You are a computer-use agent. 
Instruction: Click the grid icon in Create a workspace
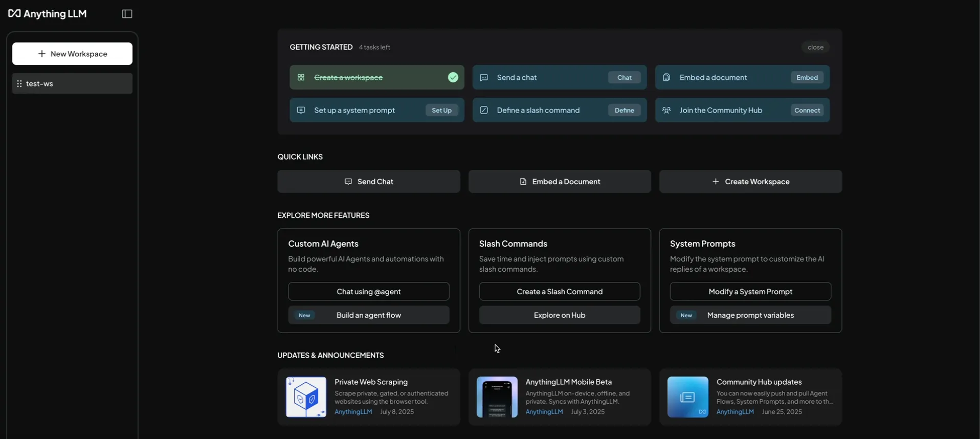pyautogui.click(x=301, y=77)
